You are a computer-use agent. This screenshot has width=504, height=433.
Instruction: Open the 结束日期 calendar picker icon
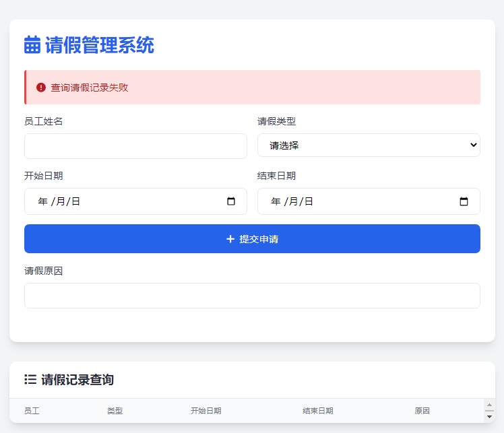tap(464, 201)
